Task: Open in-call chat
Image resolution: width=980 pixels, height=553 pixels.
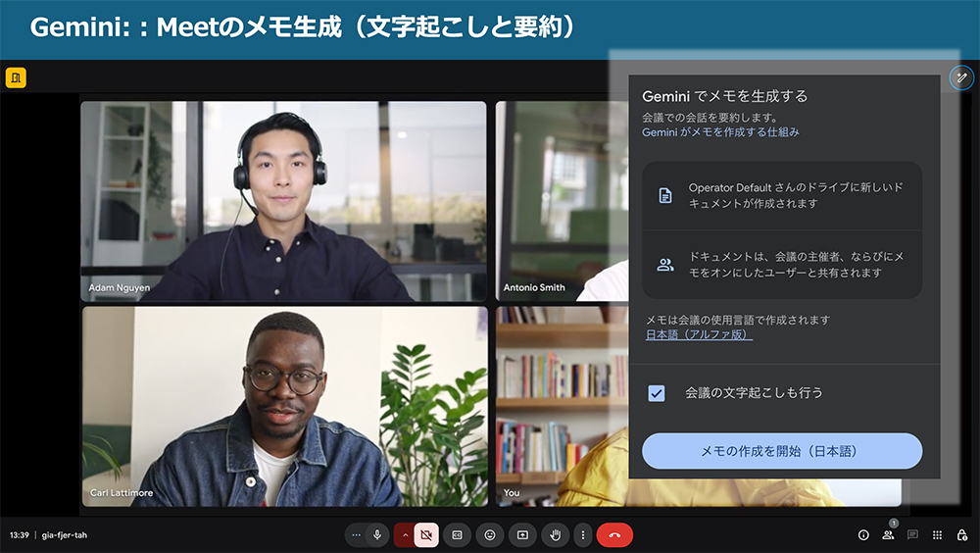Action: tap(912, 534)
